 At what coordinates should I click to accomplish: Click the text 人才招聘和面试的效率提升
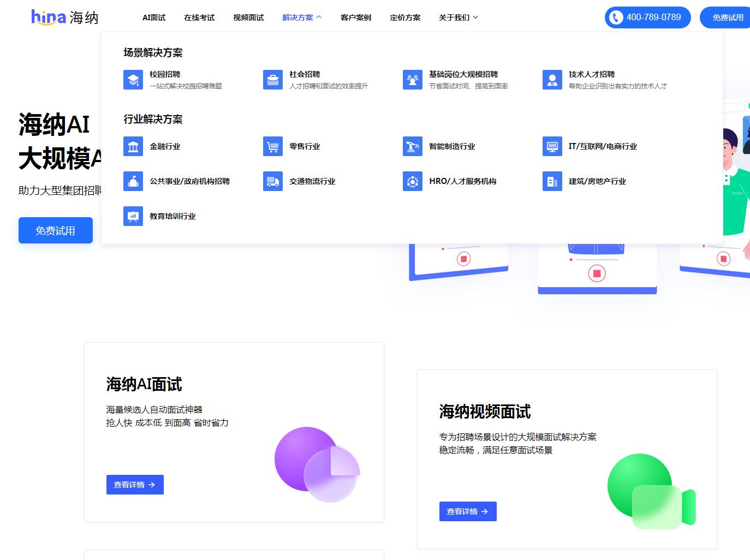click(329, 86)
